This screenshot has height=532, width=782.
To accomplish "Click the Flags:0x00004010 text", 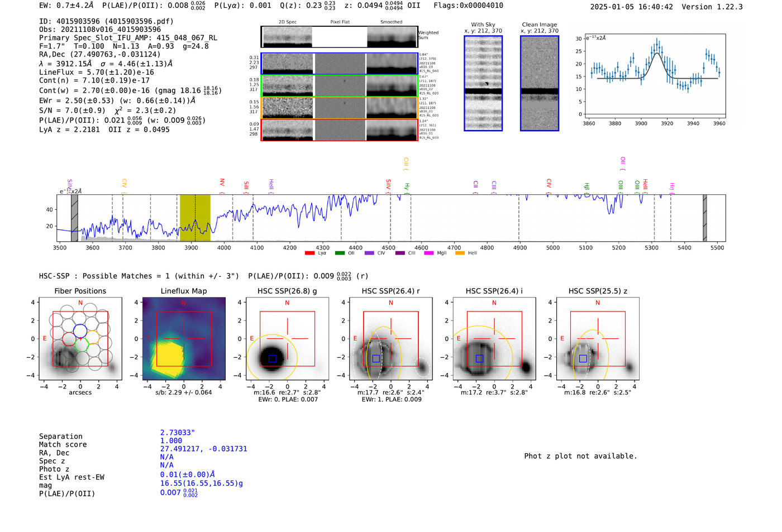I will 468,6.
